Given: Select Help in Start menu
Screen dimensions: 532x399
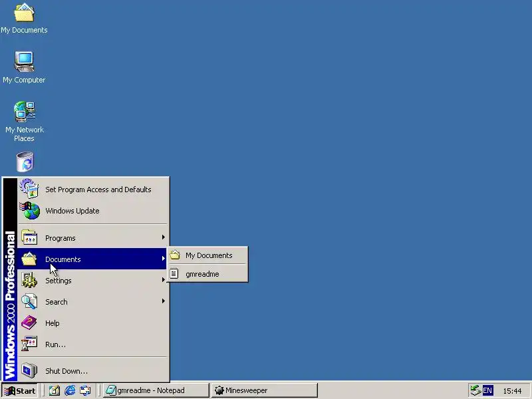Looking at the screenshot, I should click(92, 323).
